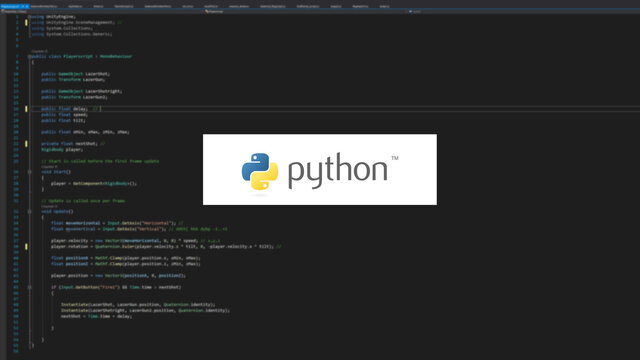640x360 pixels.
Task: Click the "void Start()" method signature
Action: 56,172
